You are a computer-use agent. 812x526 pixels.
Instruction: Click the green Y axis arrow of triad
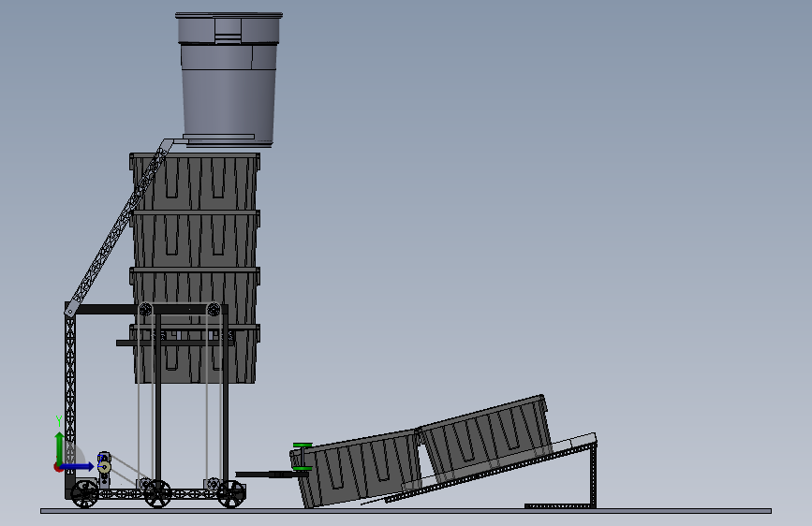(x=59, y=447)
